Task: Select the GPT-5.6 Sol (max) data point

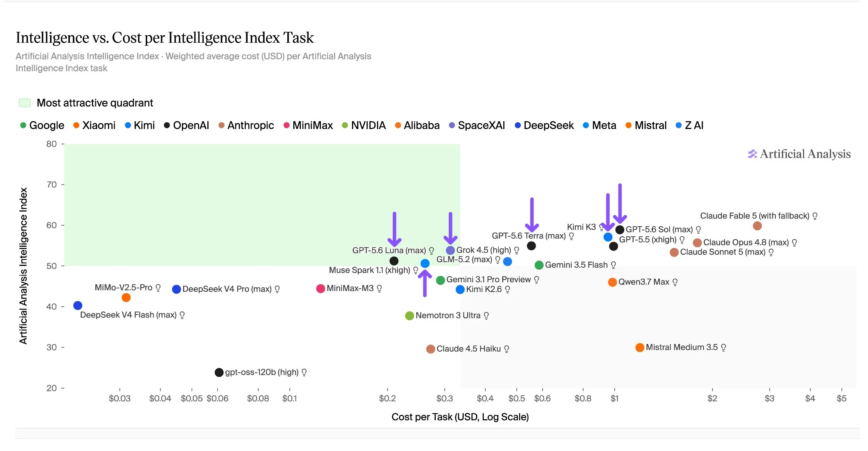Action: (620, 230)
